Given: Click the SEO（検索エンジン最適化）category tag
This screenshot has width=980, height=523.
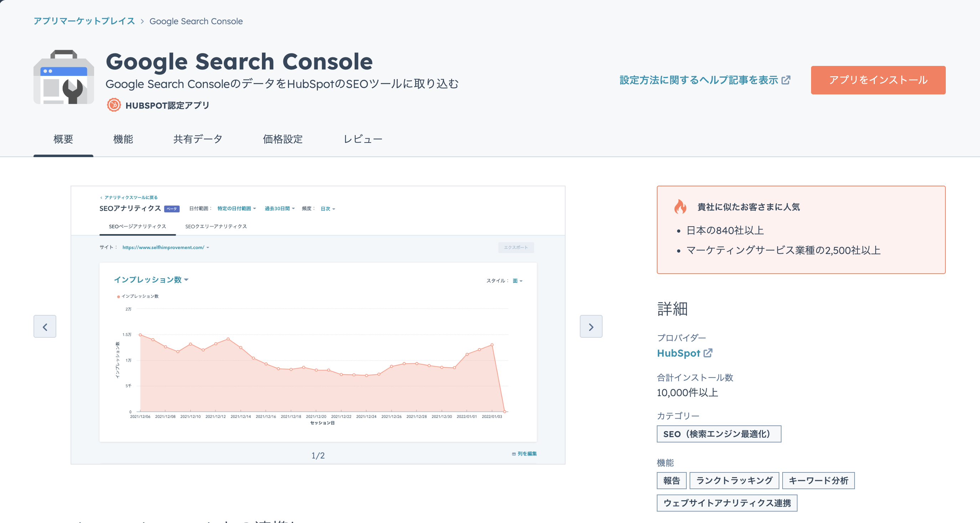Looking at the screenshot, I should click(x=719, y=434).
